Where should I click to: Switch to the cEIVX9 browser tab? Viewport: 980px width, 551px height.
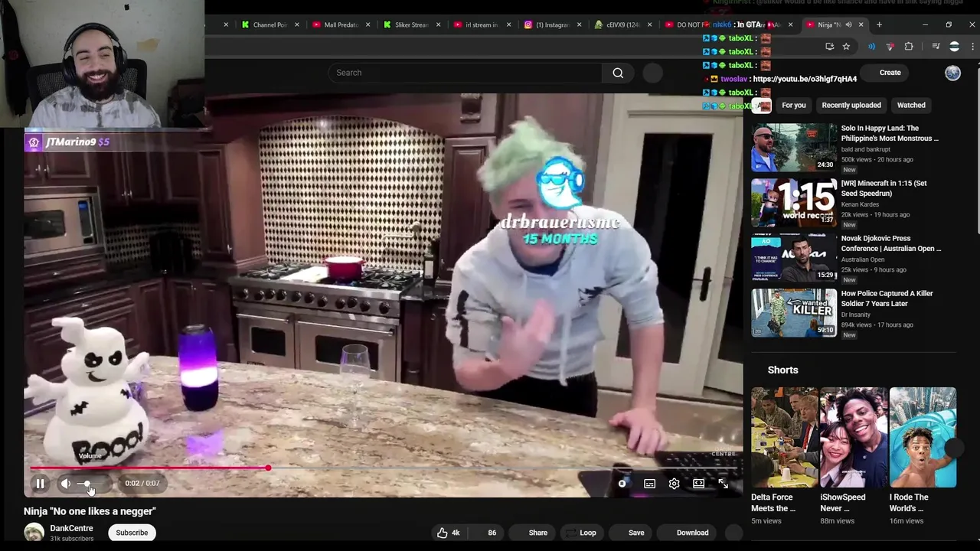point(622,24)
